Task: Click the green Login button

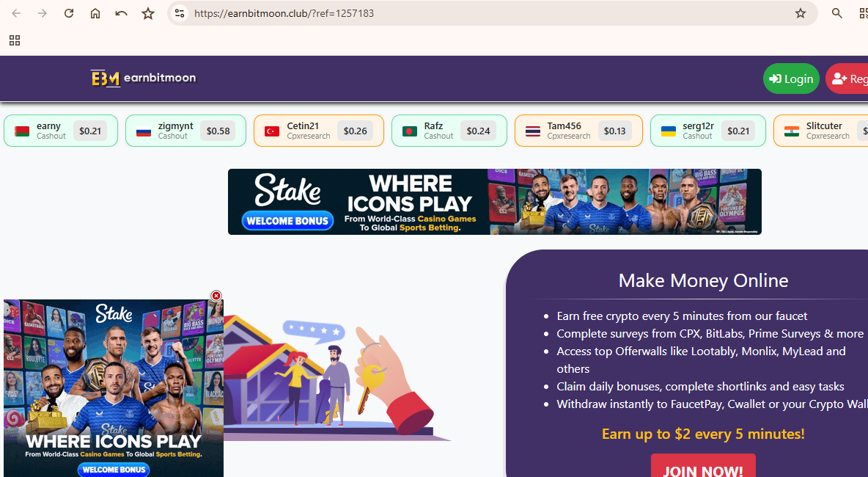Action: (x=791, y=79)
